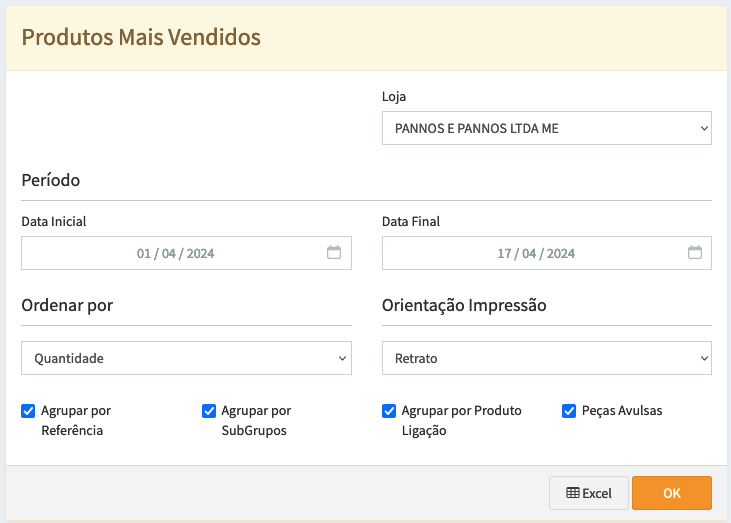Disable Agrupar por Produto Ligação checkbox
Image resolution: width=731 pixels, height=523 pixels.
pyautogui.click(x=389, y=411)
